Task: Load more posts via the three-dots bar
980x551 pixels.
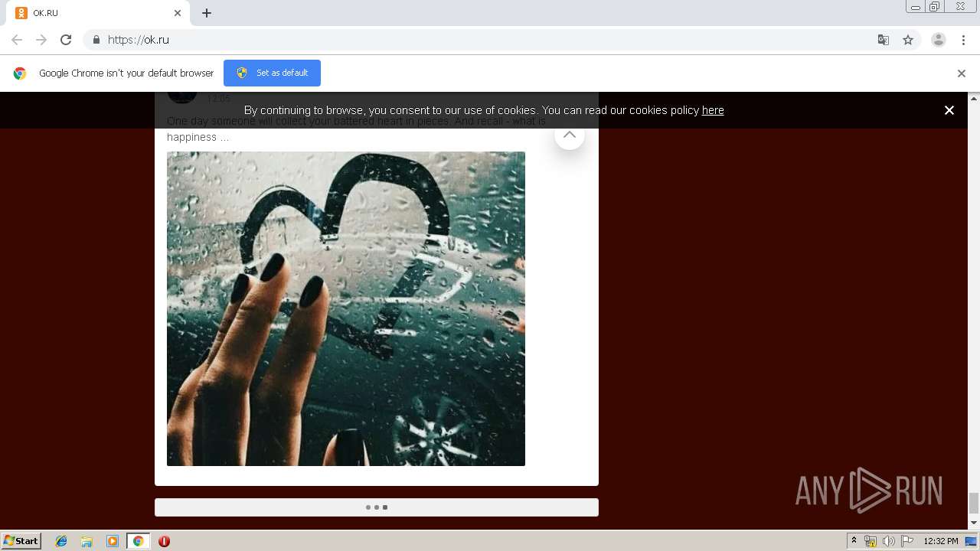Action: click(x=377, y=507)
